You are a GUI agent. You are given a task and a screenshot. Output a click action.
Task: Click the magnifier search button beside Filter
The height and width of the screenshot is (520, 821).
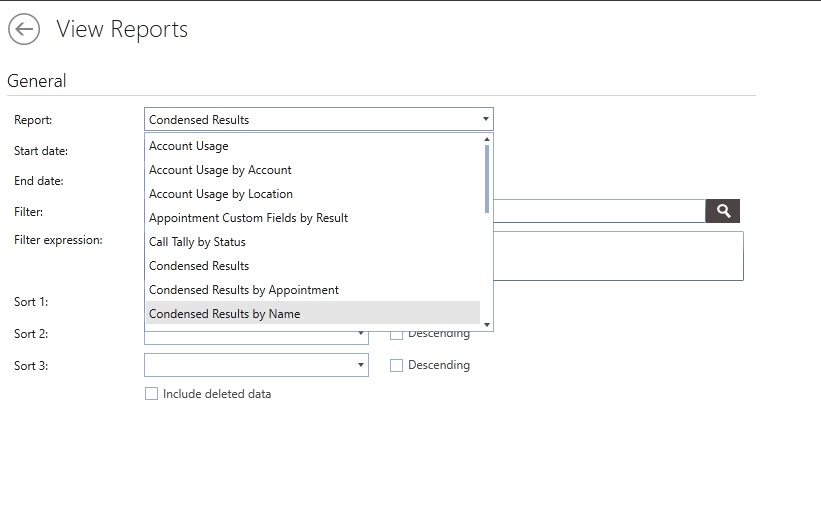723,211
